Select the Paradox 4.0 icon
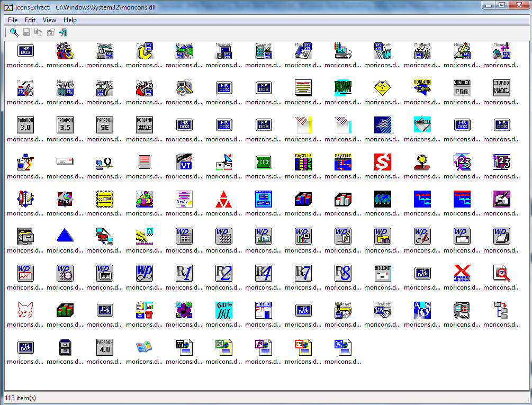Viewport: 532px width, 405px height. 104,347
